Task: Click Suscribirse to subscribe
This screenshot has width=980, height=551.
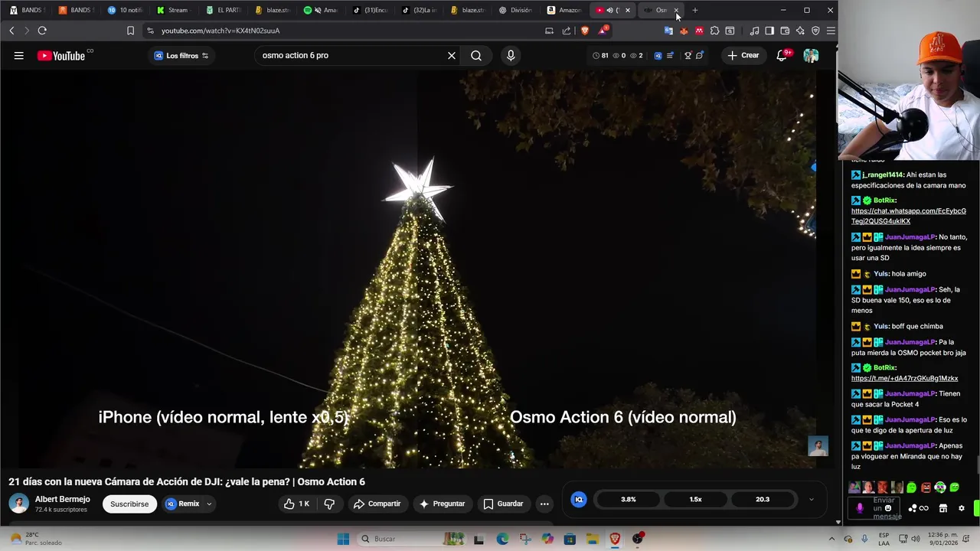Action: point(129,504)
